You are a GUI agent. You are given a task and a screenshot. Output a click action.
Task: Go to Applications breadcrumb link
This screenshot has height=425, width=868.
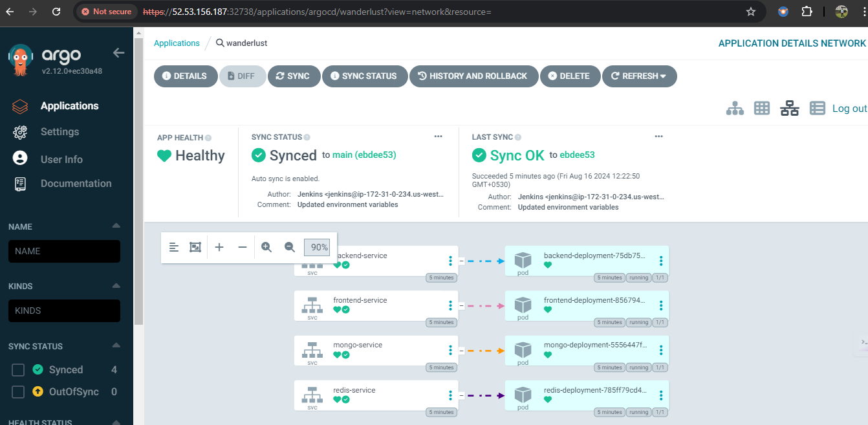pos(177,43)
